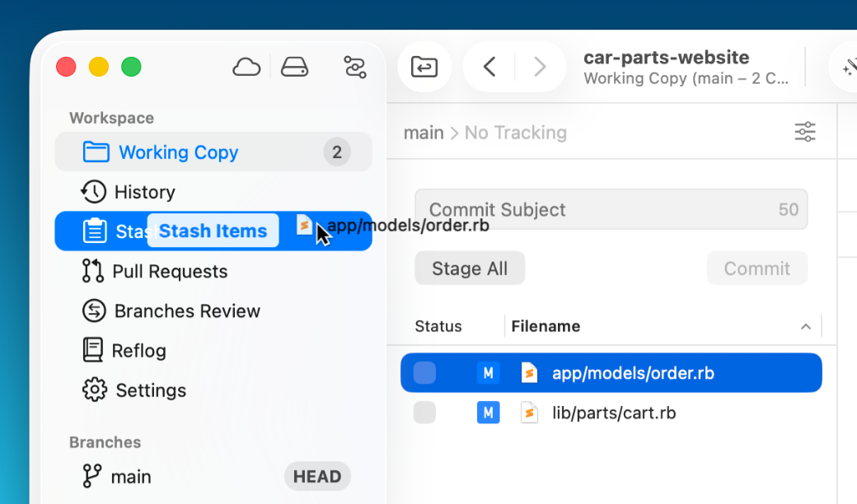Open the cloud accounts icon

click(246, 68)
